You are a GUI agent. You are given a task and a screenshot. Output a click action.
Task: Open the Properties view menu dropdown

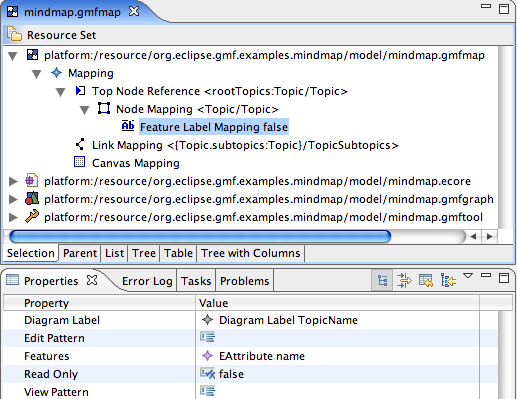[468, 276]
